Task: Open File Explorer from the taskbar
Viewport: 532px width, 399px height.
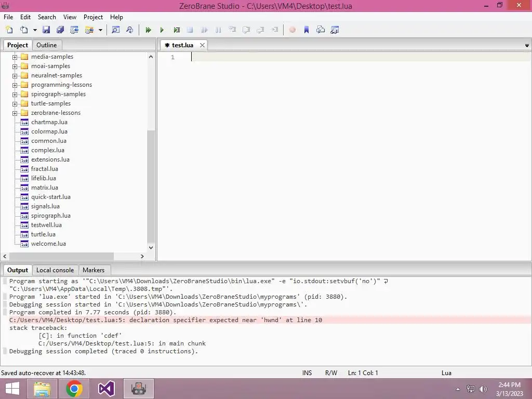Action: click(x=43, y=389)
